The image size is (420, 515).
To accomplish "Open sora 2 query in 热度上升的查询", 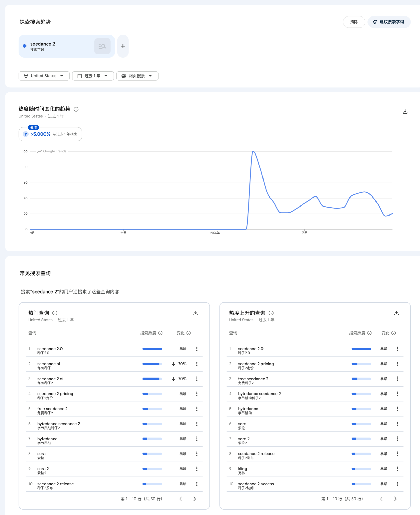I will click(x=244, y=439).
